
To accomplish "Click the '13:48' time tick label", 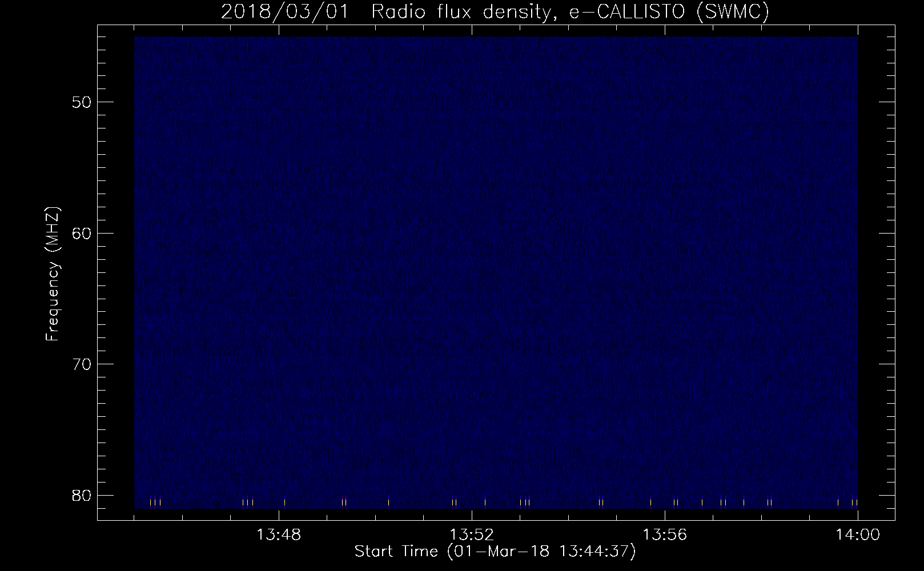I will 279,535.
